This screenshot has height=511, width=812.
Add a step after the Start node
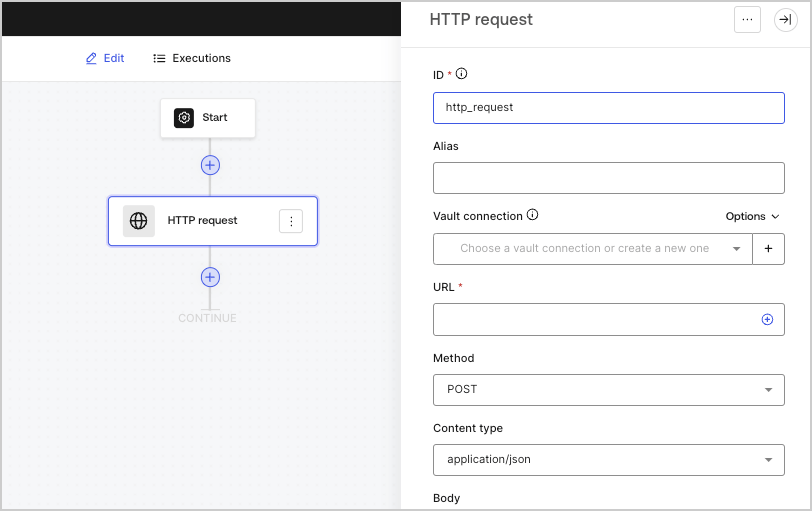click(210, 165)
